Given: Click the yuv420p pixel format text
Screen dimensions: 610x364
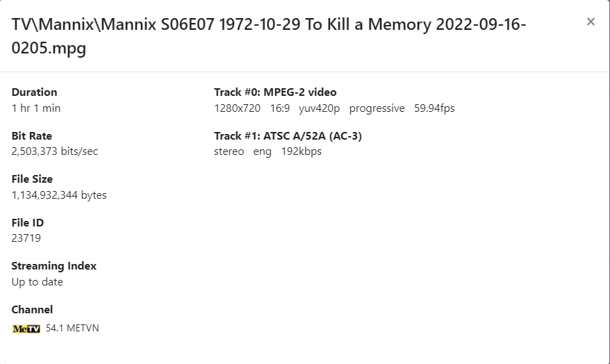Looking at the screenshot, I should pyautogui.click(x=320, y=108).
